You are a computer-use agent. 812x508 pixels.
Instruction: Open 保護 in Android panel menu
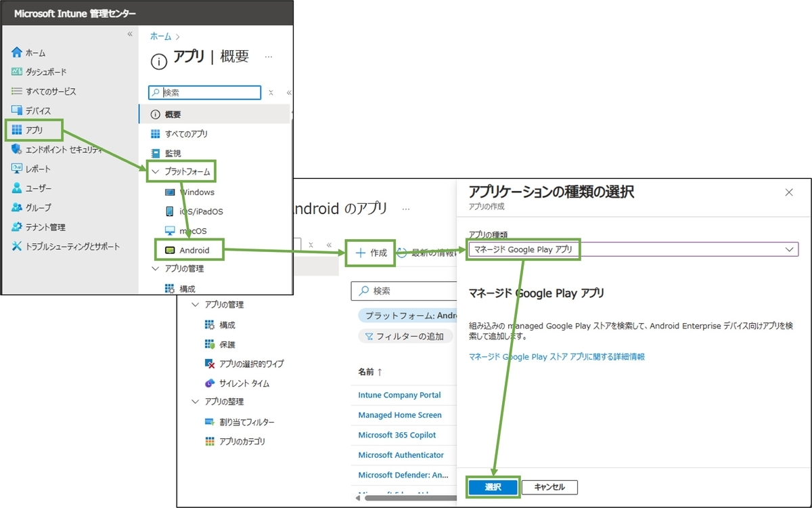pyautogui.click(x=220, y=345)
